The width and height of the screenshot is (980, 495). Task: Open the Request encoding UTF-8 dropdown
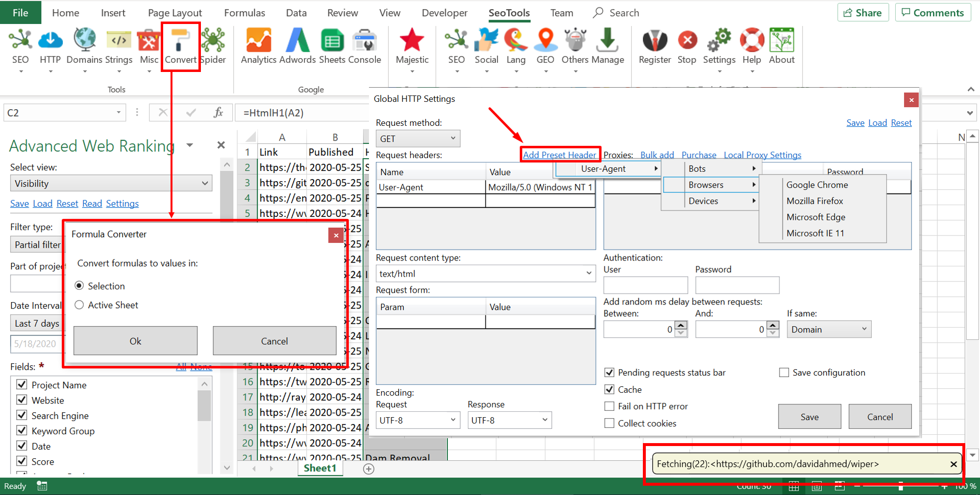click(x=418, y=420)
